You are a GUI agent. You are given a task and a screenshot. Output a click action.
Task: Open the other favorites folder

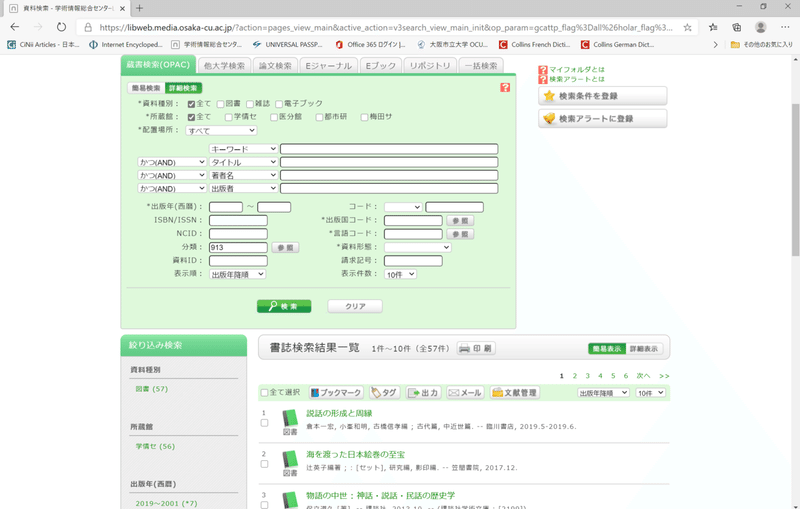click(762, 45)
